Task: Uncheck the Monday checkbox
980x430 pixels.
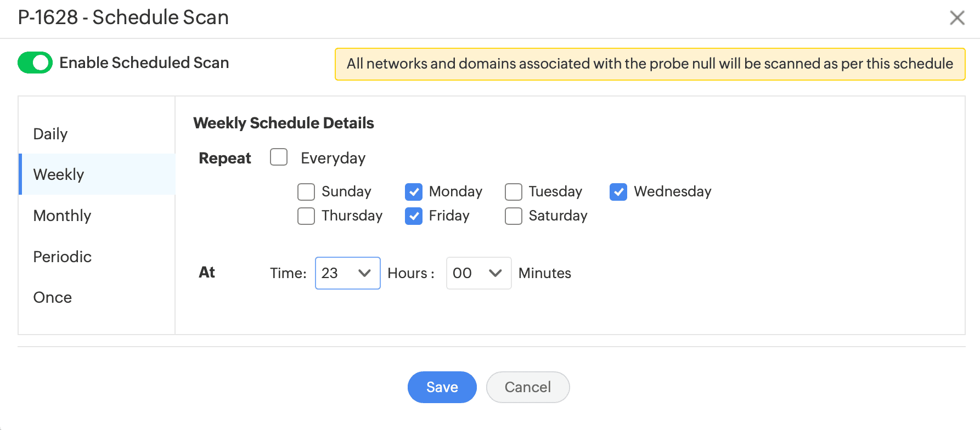Action: 414,192
